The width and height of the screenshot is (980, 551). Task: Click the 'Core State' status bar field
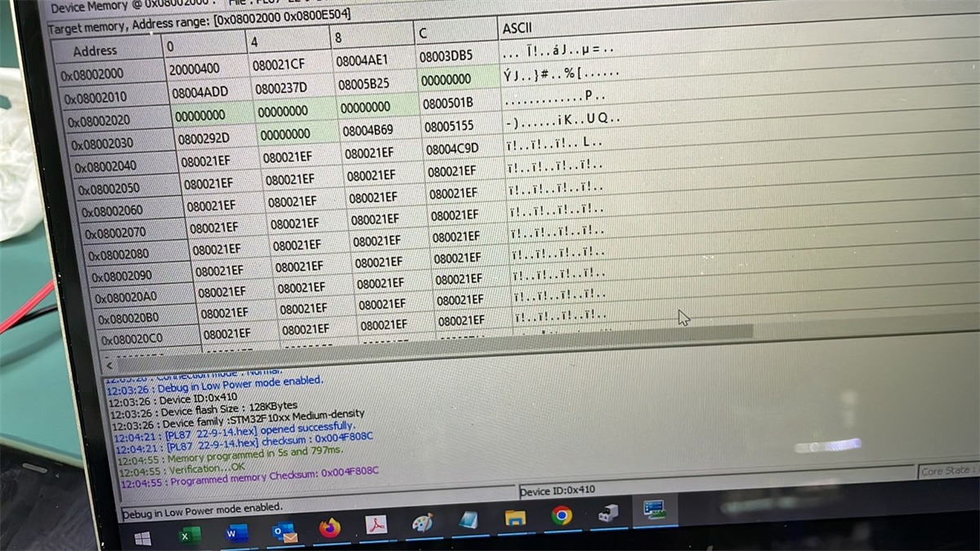946,471
